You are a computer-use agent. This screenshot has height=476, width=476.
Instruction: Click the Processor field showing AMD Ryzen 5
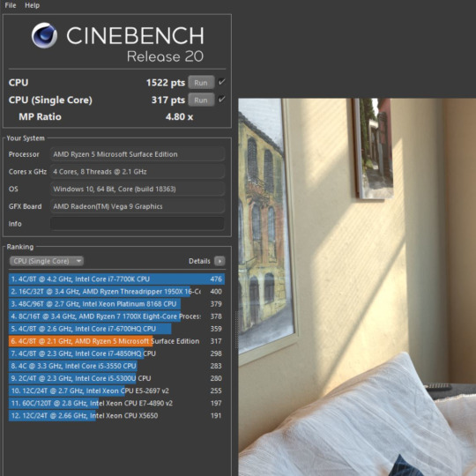[138, 154]
